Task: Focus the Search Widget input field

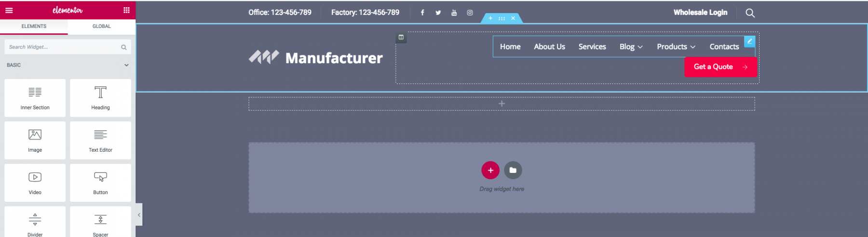Action: point(63,47)
